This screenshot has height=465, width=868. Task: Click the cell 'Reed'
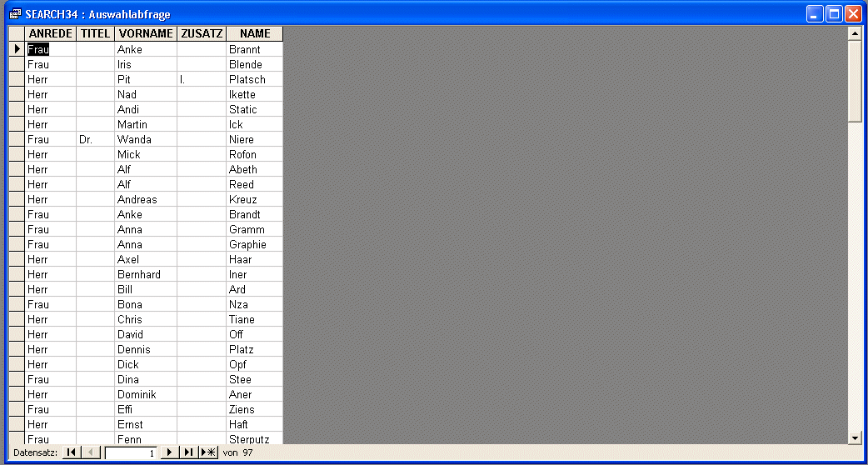pyautogui.click(x=255, y=184)
